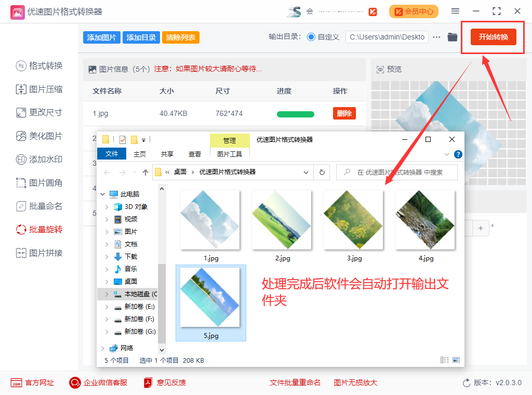Image resolution: width=532 pixels, height=395 pixels.
Task: Select 添加水印 in the sidebar
Action: pos(39,160)
